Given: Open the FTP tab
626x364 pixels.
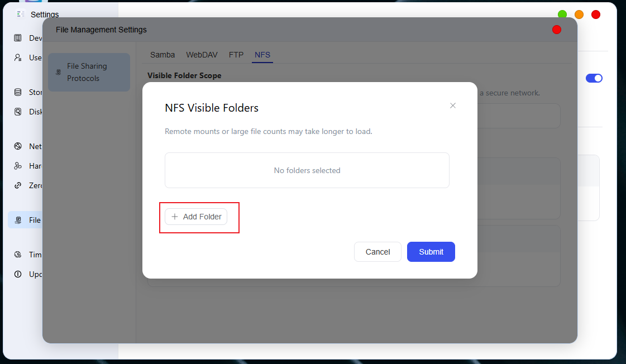Looking at the screenshot, I should click(x=236, y=55).
